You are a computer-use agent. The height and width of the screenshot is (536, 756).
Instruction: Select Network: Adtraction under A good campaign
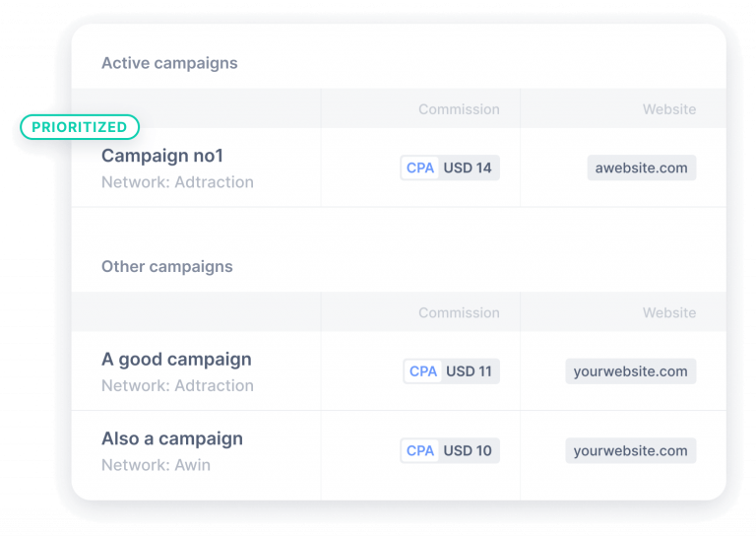[x=177, y=386]
